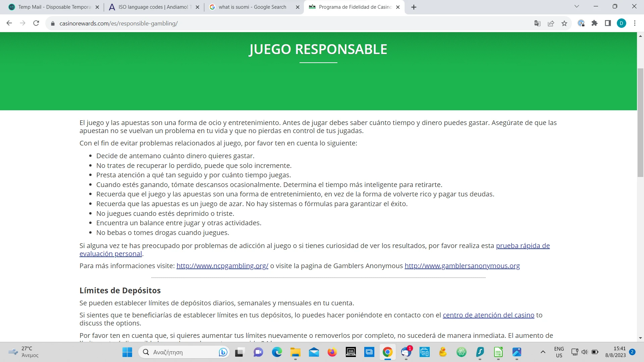Open the ENG US language switcher
Viewport: 644px width, 362px height.
click(x=559, y=352)
